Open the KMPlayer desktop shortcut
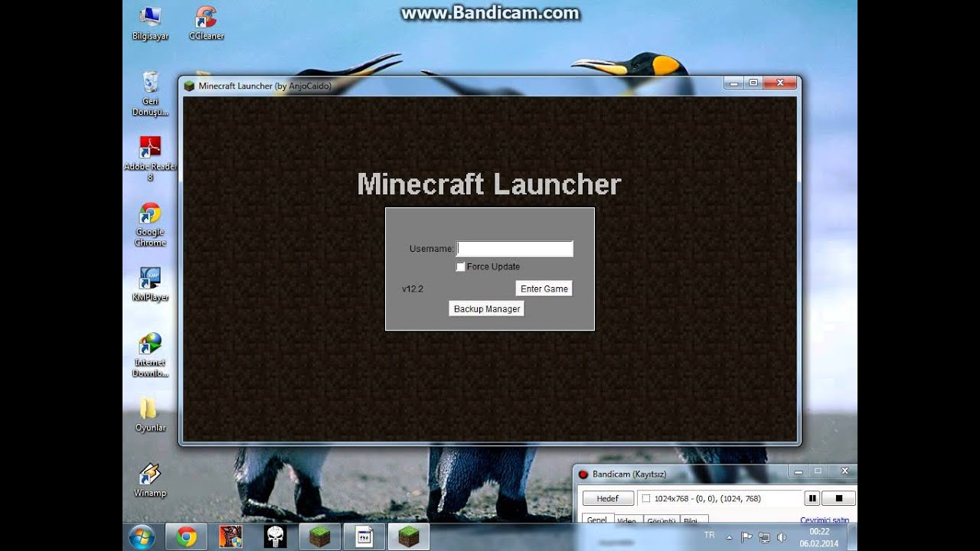The image size is (980, 551). click(x=150, y=284)
